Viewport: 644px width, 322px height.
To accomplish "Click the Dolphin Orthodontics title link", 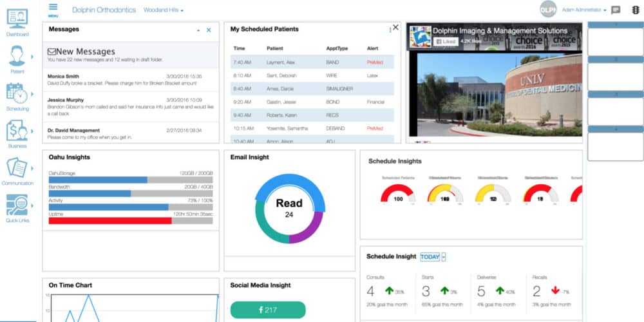I will coord(104,10).
